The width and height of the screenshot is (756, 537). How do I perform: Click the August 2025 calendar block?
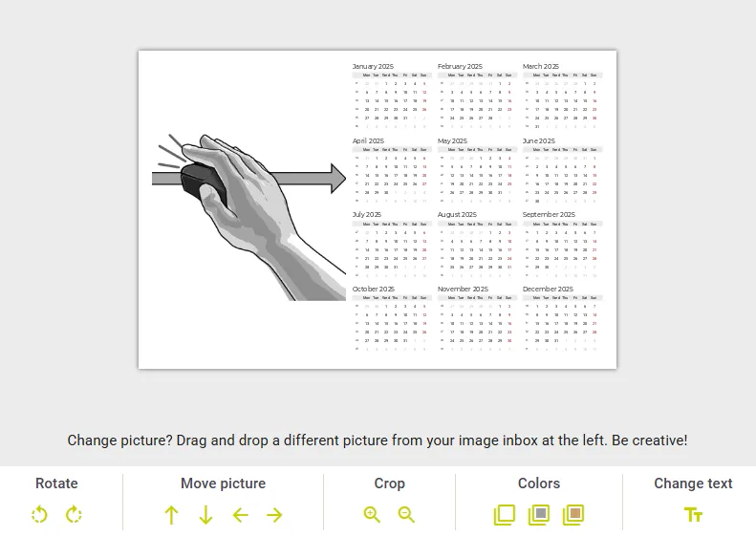pyautogui.click(x=477, y=245)
